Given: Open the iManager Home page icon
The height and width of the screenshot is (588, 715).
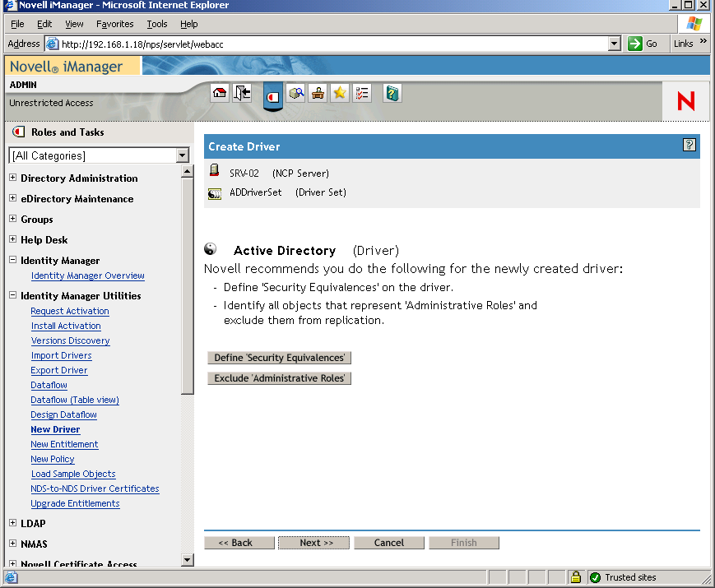Looking at the screenshot, I should pyautogui.click(x=220, y=93).
